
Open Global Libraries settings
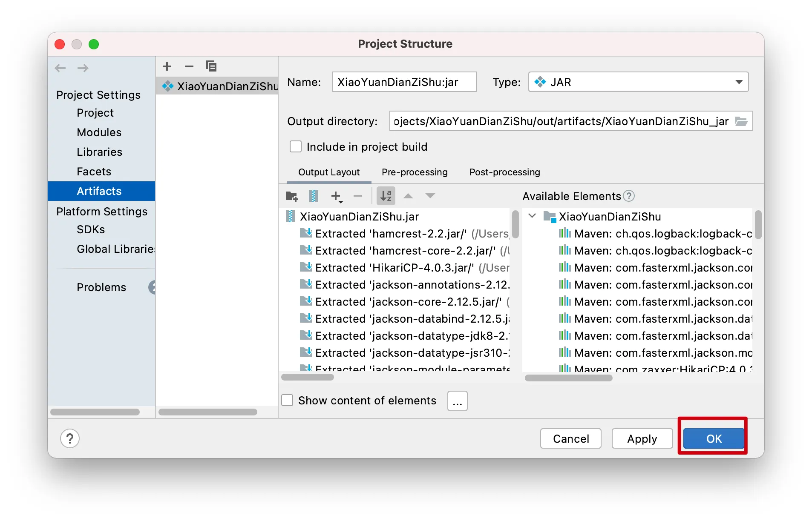click(116, 249)
